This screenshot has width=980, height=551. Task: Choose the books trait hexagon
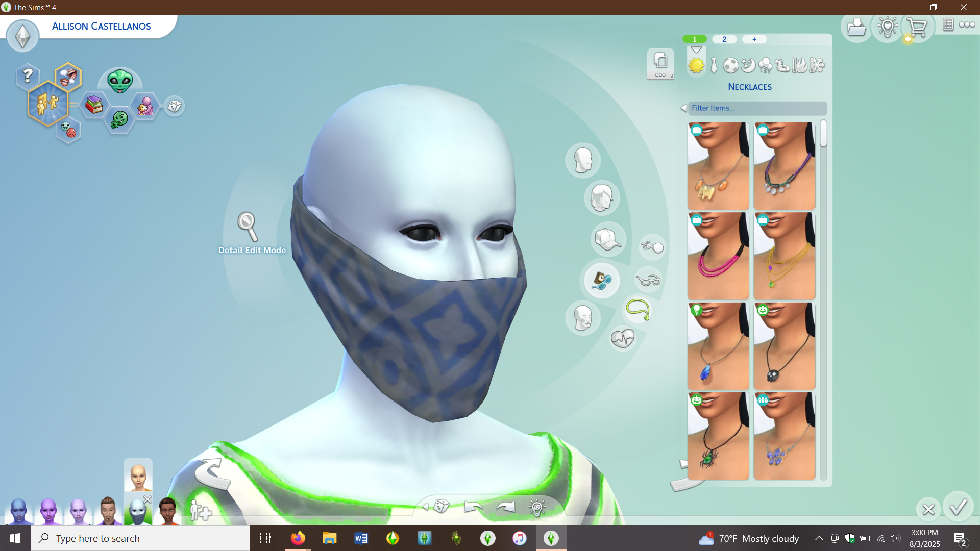[94, 105]
